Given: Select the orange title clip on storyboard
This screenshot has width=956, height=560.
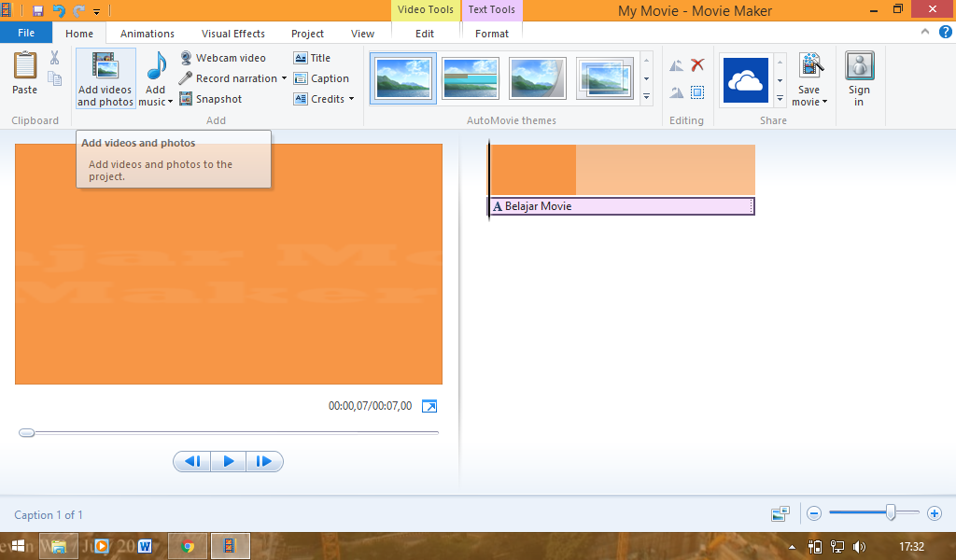Looking at the screenshot, I should 623,170.
